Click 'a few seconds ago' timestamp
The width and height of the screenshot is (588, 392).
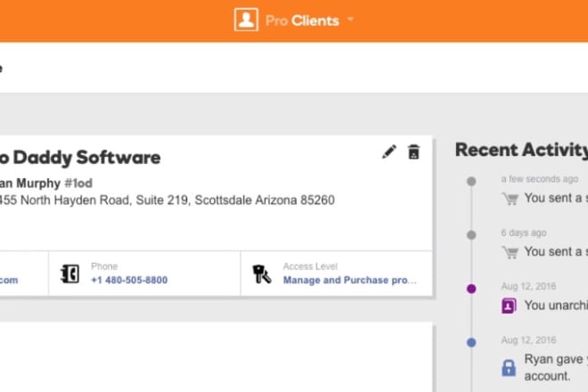click(540, 179)
